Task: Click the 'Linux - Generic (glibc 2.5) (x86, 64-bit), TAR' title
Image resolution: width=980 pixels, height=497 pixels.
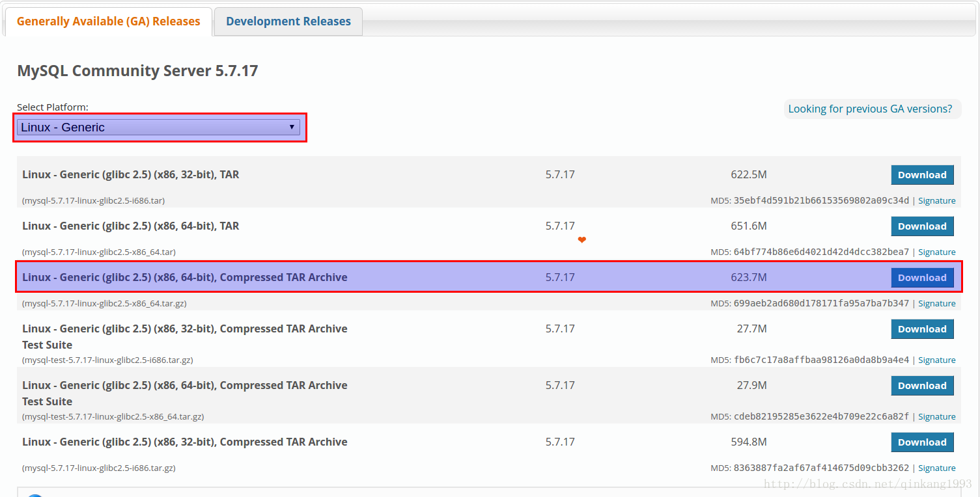Action: (x=130, y=226)
